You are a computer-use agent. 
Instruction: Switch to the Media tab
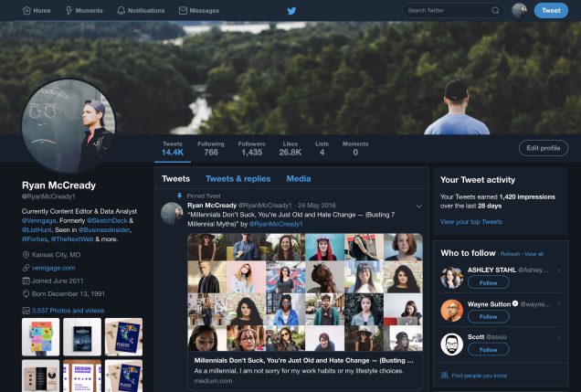299,178
